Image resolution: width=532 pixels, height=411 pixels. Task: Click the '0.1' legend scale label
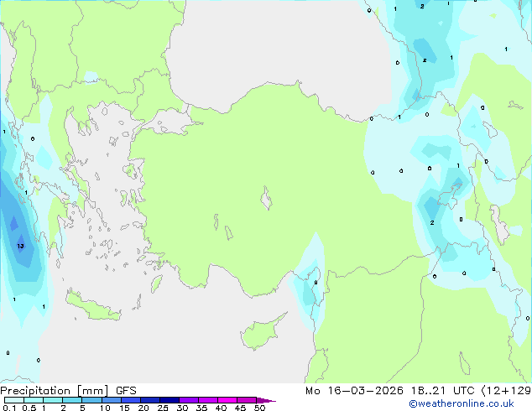[x=8, y=408]
